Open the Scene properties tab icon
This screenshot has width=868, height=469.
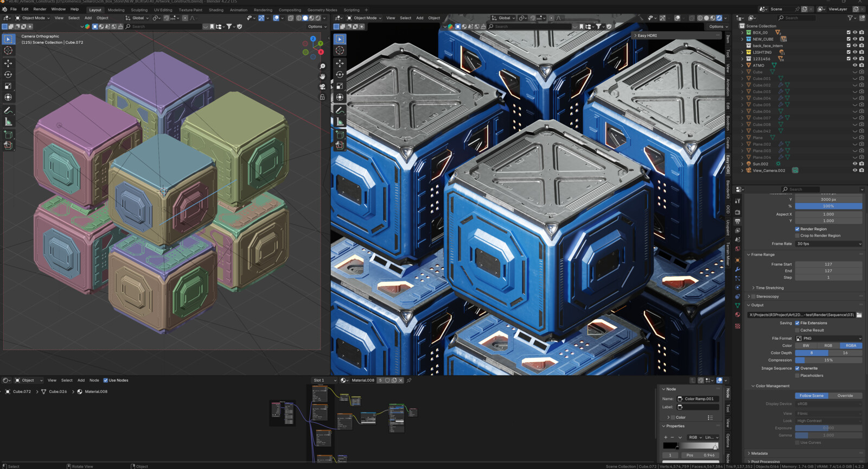[738, 240]
